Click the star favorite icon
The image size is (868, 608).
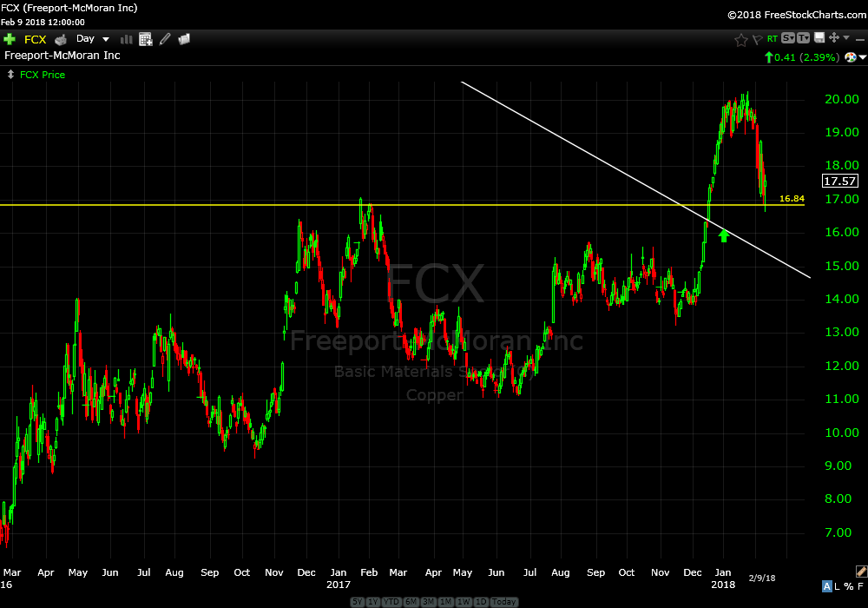(740, 39)
